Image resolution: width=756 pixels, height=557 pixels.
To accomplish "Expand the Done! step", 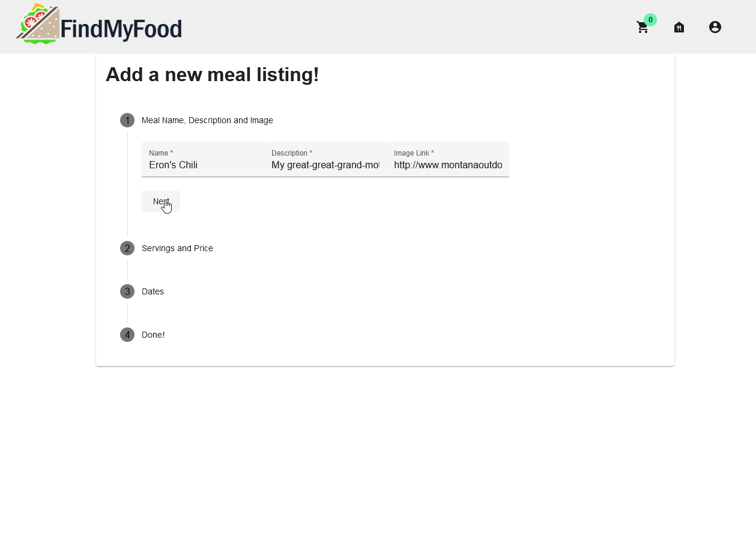I will coord(153,335).
